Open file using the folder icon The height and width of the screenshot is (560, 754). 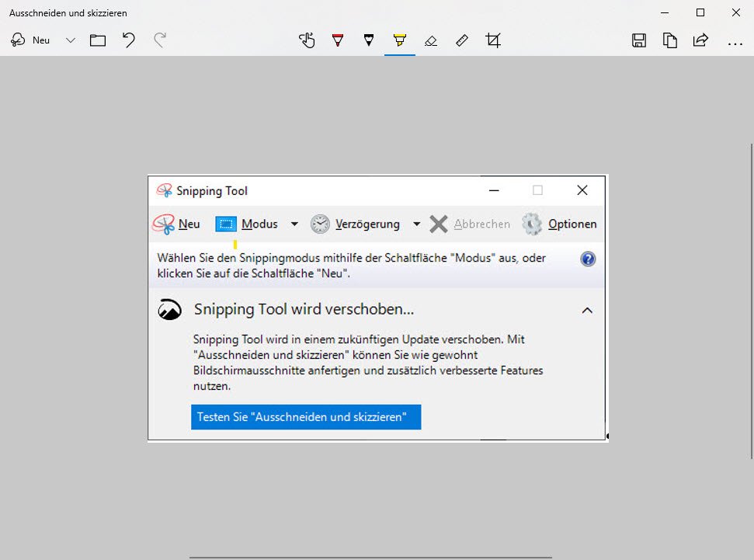pyautogui.click(x=98, y=40)
